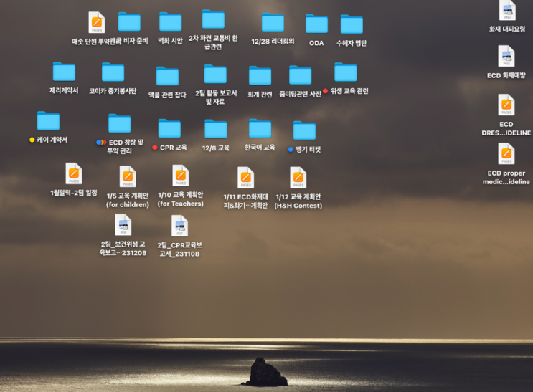Open the 2차 파견 교통비 환급관련 folder

tap(213, 19)
